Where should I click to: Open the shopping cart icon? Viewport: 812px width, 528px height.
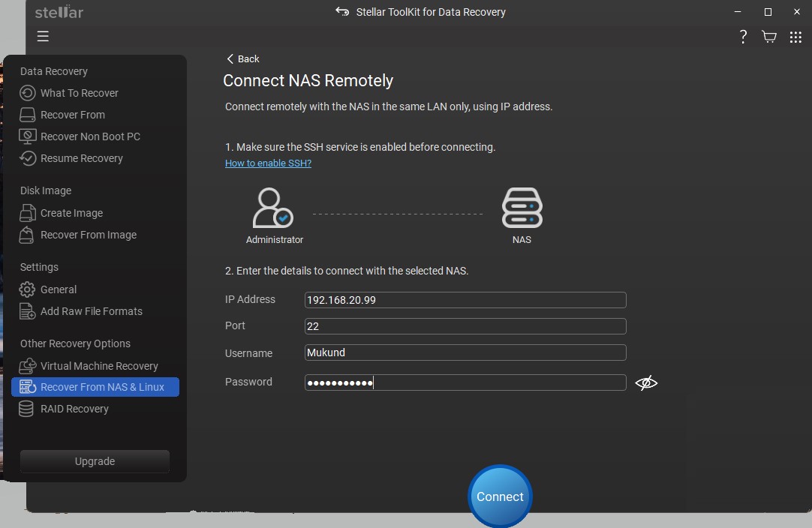click(769, 37)
